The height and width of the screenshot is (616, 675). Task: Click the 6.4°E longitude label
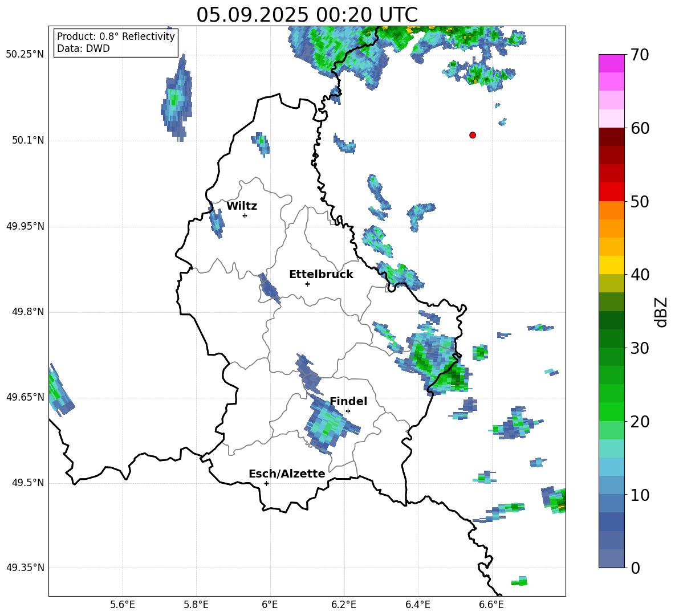pyautogui.click(x=417, y=605)
